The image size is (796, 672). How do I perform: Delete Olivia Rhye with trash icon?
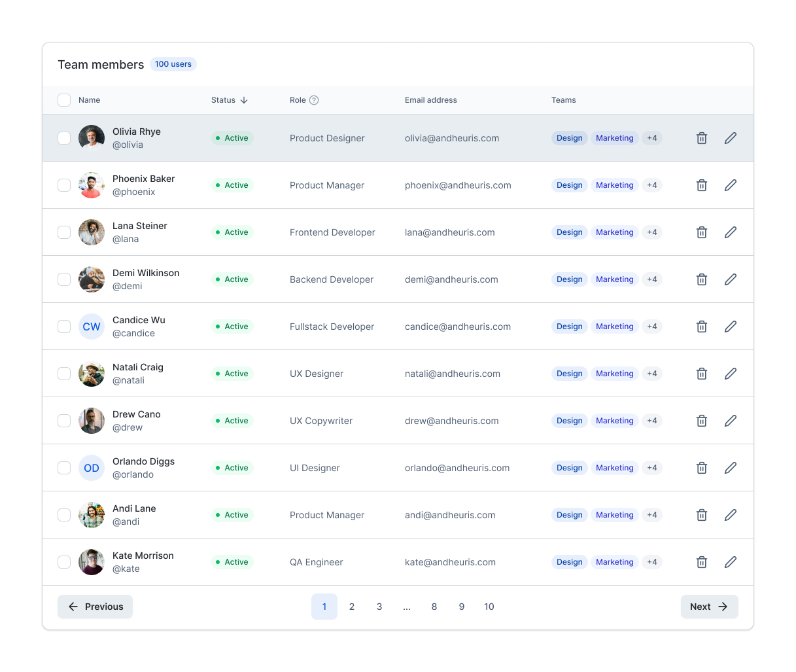pyautogui.click(x=701, y=138)
